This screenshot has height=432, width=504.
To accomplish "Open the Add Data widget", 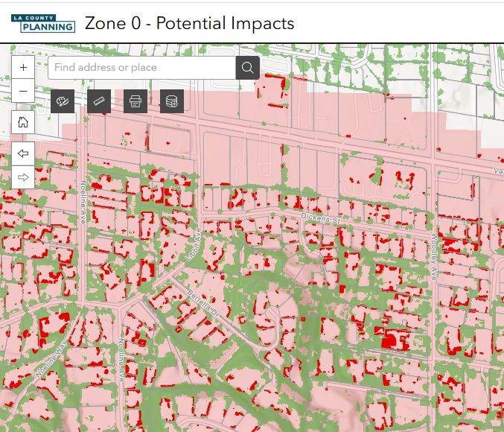I will click(x=172, y=101).
